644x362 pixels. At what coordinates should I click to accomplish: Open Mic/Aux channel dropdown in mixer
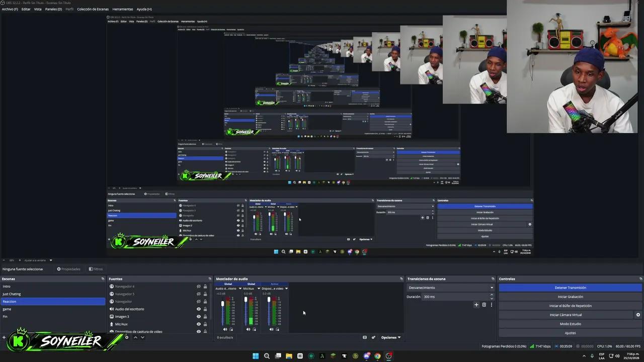tap(259, 289)
